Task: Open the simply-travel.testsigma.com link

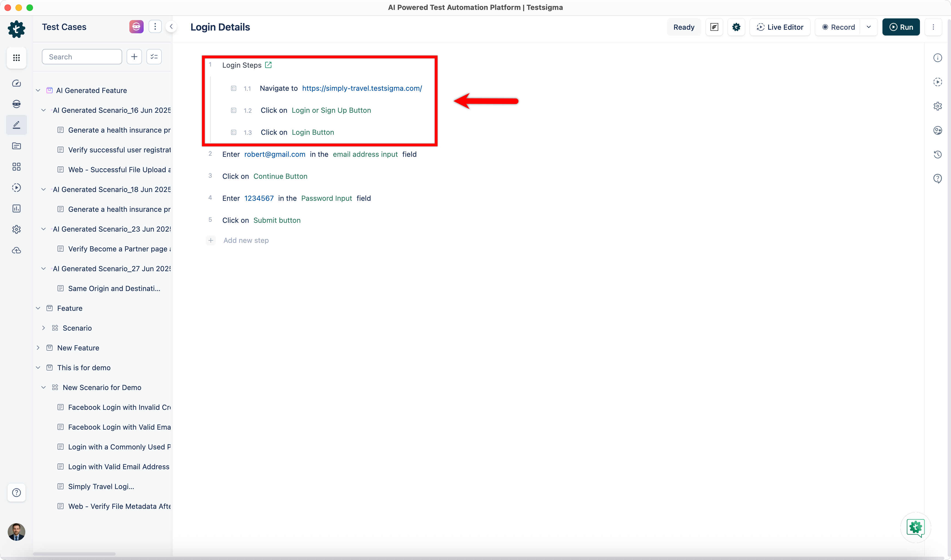Action: 362,88
